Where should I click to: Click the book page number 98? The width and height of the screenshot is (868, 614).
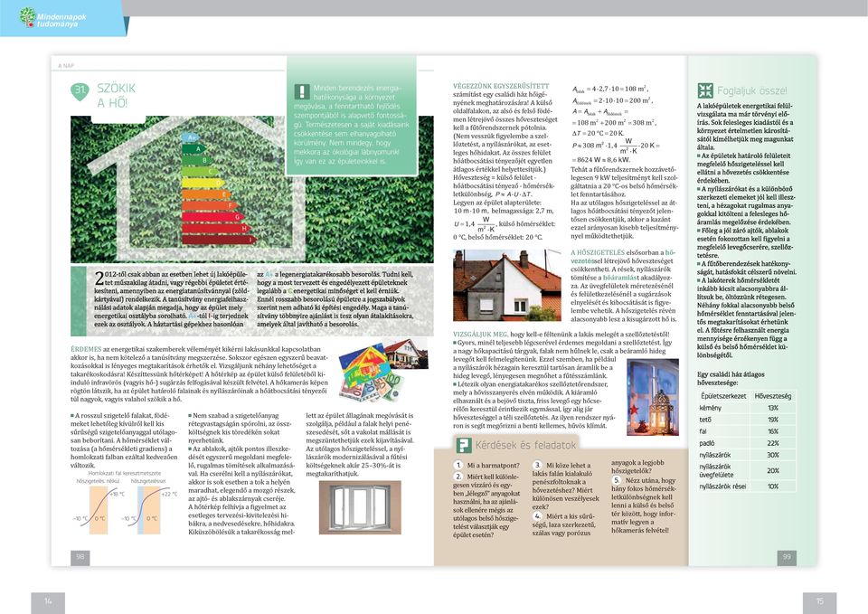click(80, 557)
